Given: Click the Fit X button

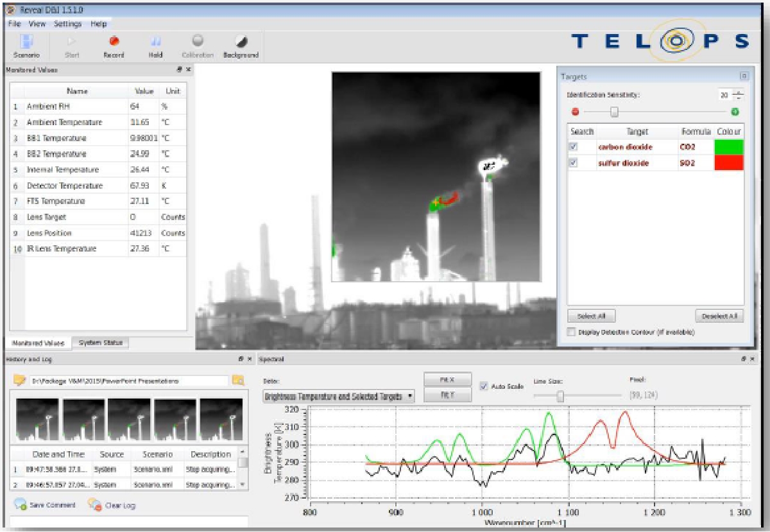Looking at the screenshot, I should click(447, 379).
